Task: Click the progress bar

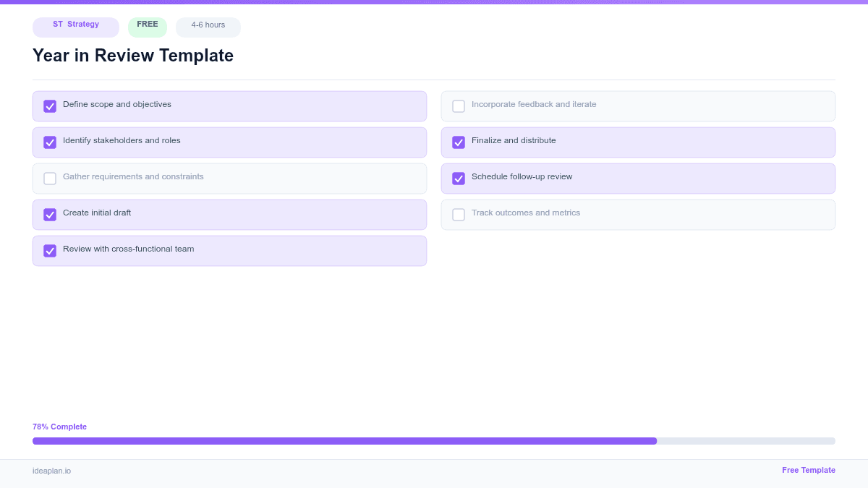Action: 434,440
